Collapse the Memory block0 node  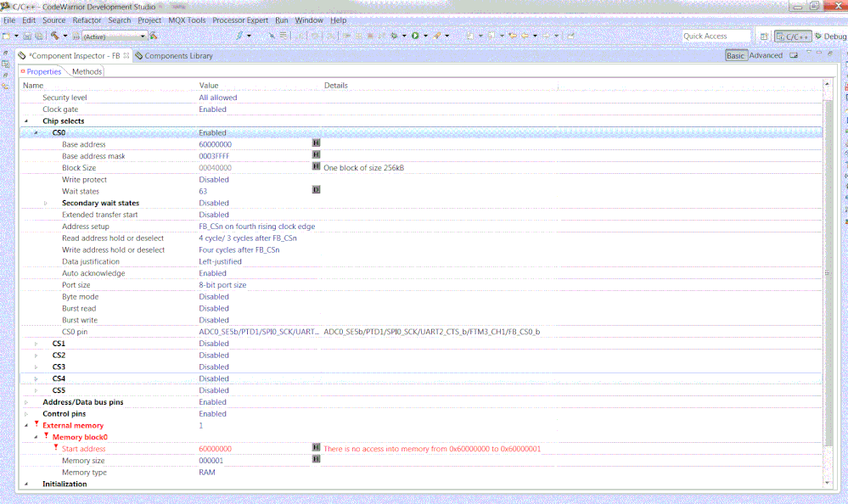tap(36, 438)
